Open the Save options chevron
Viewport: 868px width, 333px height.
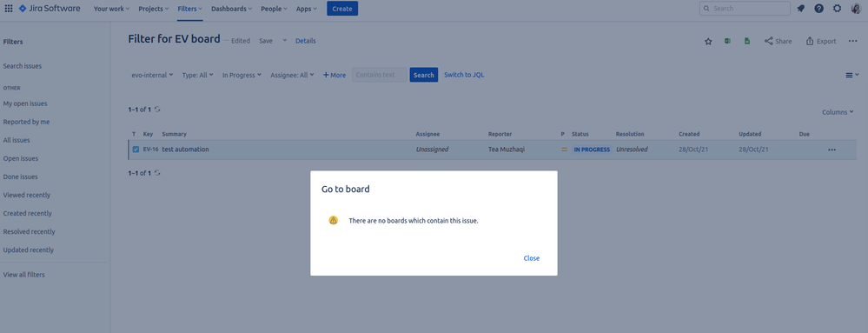285,41
